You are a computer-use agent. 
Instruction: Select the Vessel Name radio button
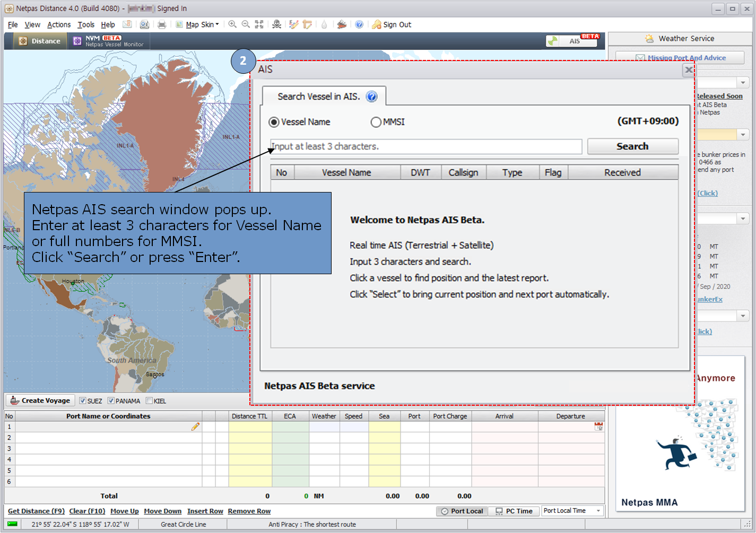274,122
